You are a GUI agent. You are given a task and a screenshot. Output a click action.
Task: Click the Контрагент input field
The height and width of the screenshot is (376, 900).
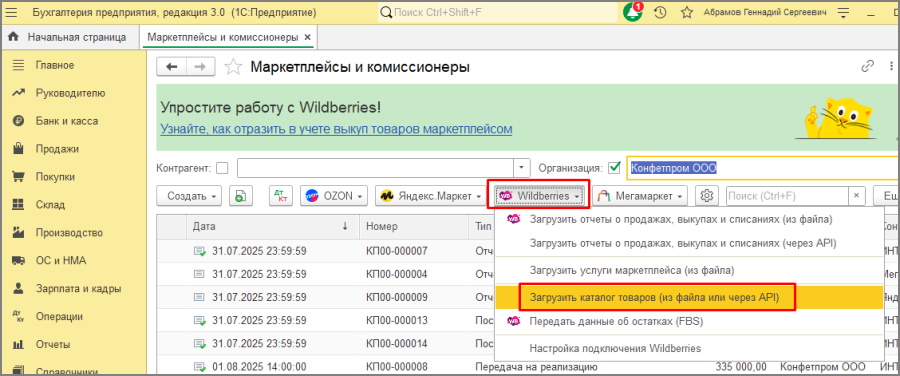pos(375,168)
